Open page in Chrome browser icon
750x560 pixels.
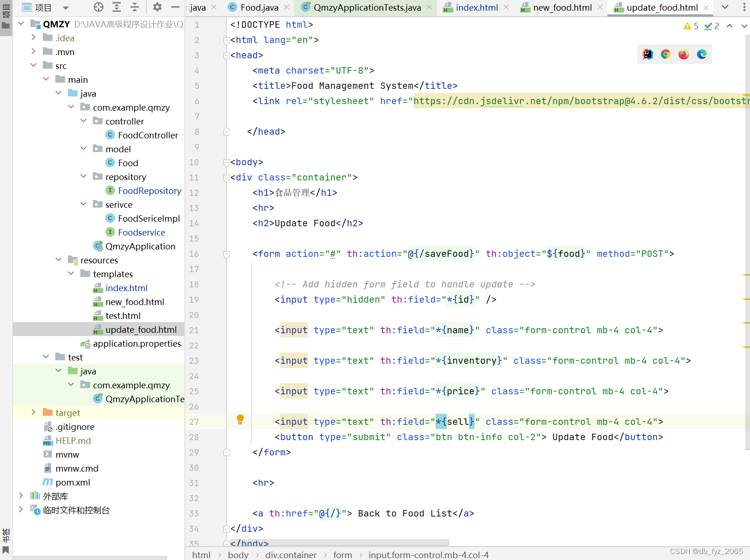tap(666, 54)
